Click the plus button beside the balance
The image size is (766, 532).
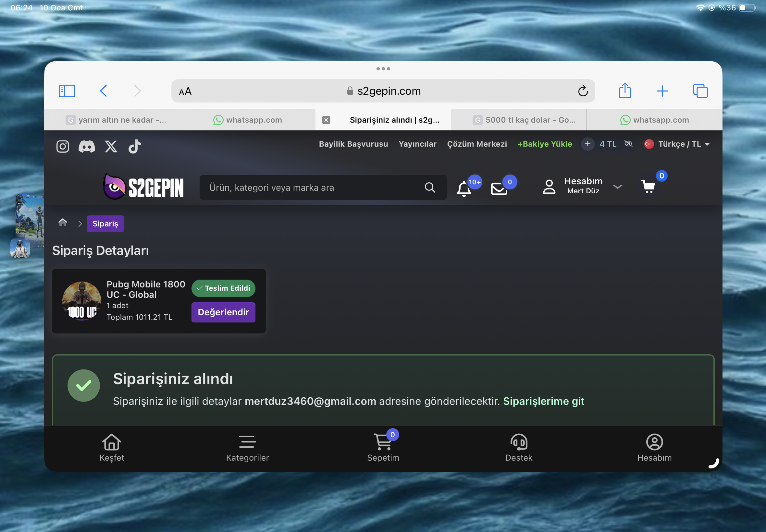point(587,144)
